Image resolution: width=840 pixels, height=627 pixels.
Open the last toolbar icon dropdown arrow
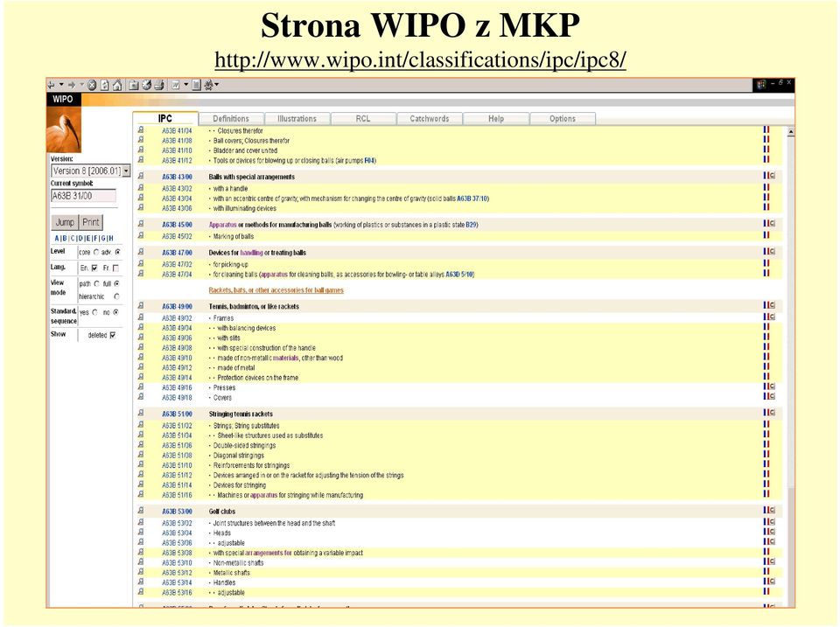point(216,85)
